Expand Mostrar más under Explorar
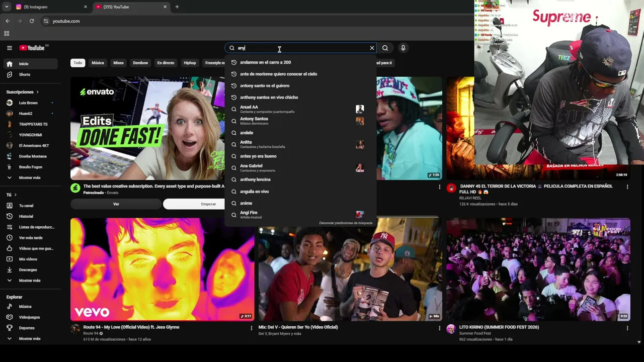Viewport: 644px width, 362px height. 31,339
